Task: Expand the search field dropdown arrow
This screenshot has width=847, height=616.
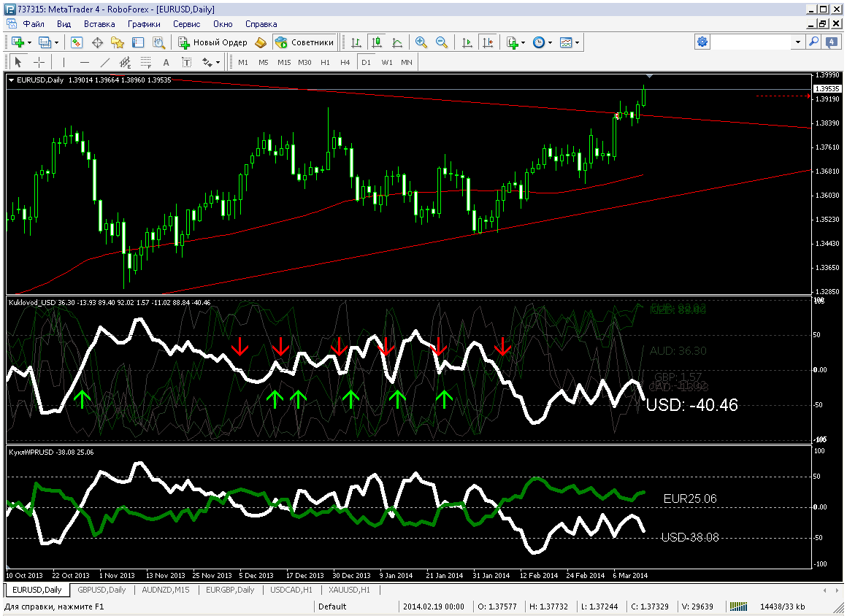Action: pyautogui.click(x=797, y=42)
